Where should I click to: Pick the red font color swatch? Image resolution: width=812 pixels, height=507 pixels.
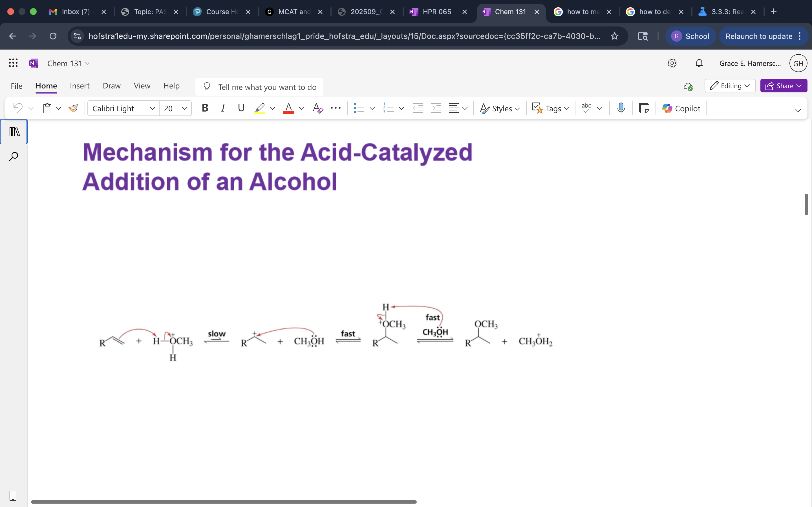coord(288,108)
